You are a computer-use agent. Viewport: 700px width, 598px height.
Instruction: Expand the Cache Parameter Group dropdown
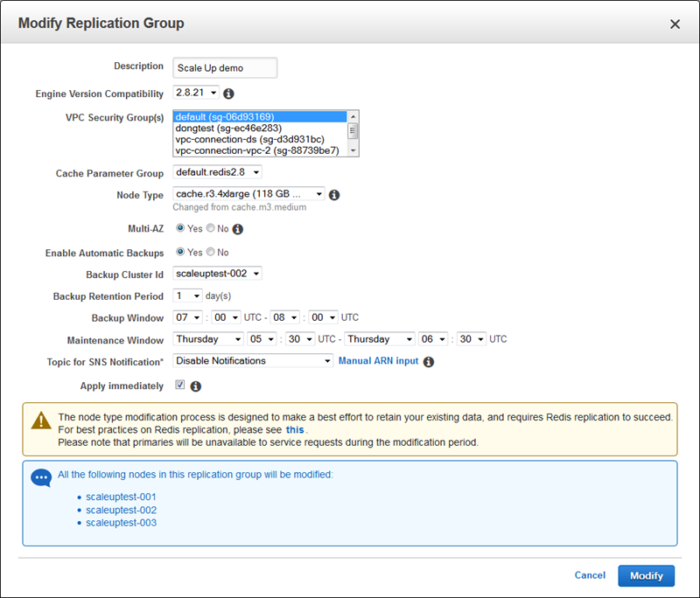217,172
